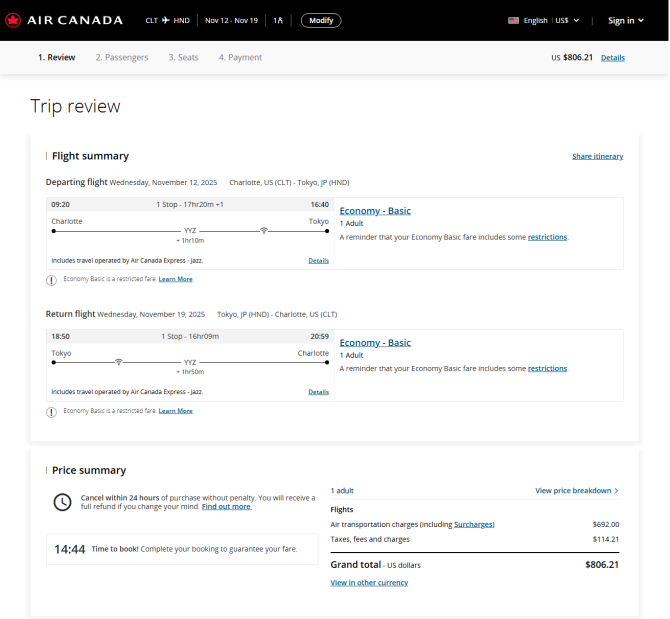Click the clock icon in Price summary

click(x=62, y=502)
